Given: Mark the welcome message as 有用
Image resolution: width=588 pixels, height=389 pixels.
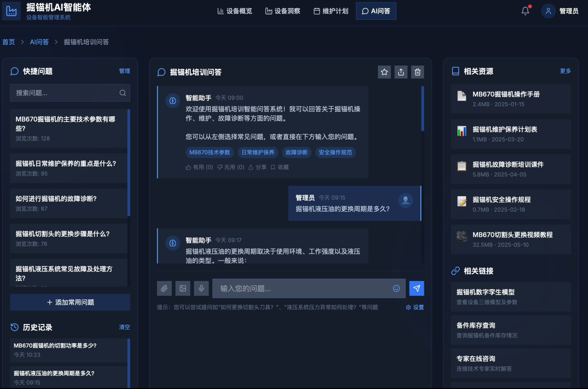Looking at the screenshot, I should coord(199,167).
